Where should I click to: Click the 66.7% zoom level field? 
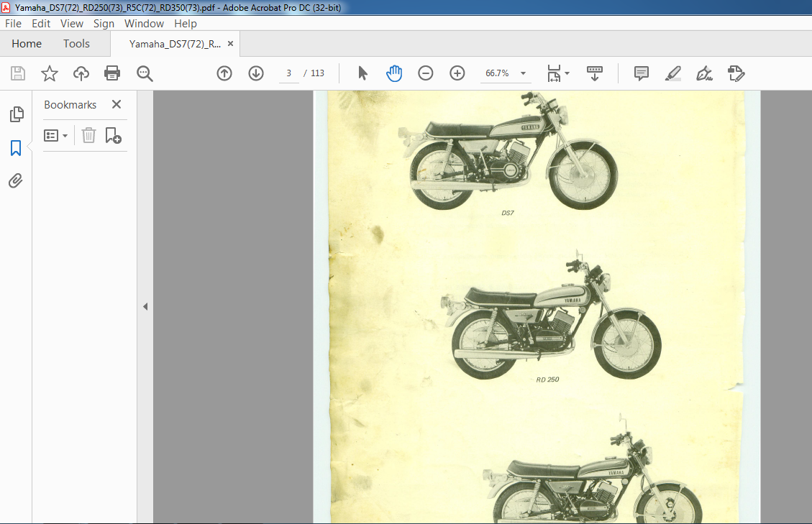497,73
